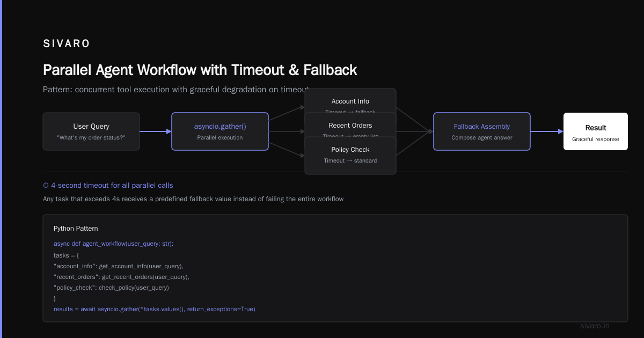Click the white Result node

tap(596, 131)
